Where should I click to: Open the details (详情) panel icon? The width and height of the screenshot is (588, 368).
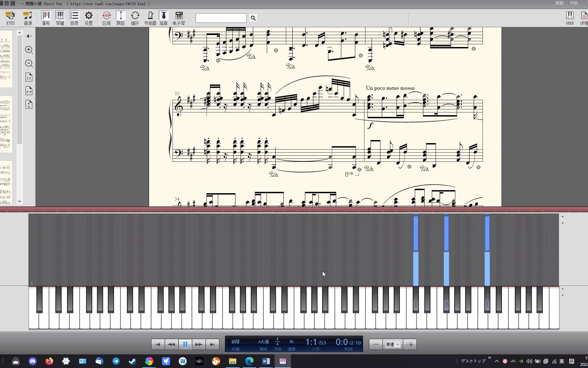click(584, 18)
